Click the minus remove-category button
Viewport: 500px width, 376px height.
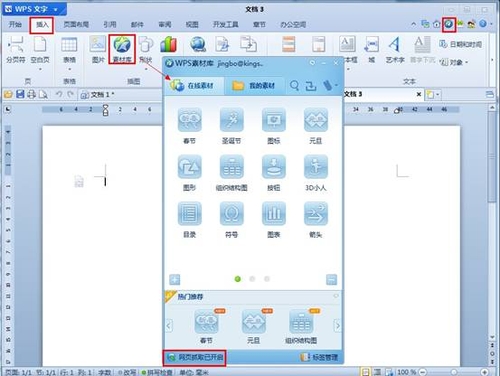(x=331, y=279)
